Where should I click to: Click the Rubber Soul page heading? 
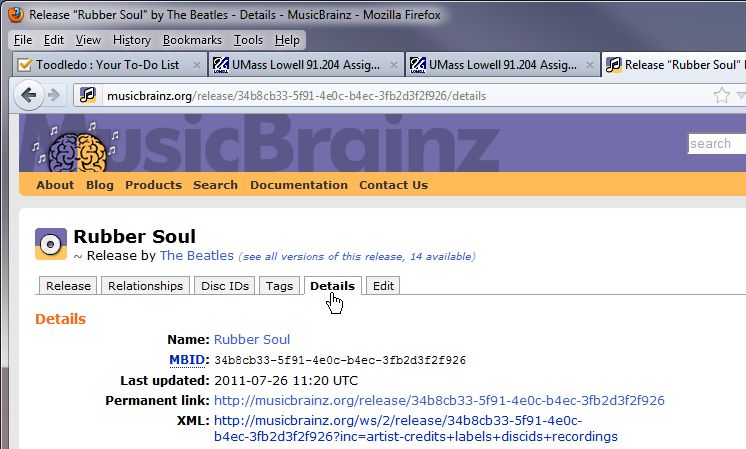click(x=135, y=236)
